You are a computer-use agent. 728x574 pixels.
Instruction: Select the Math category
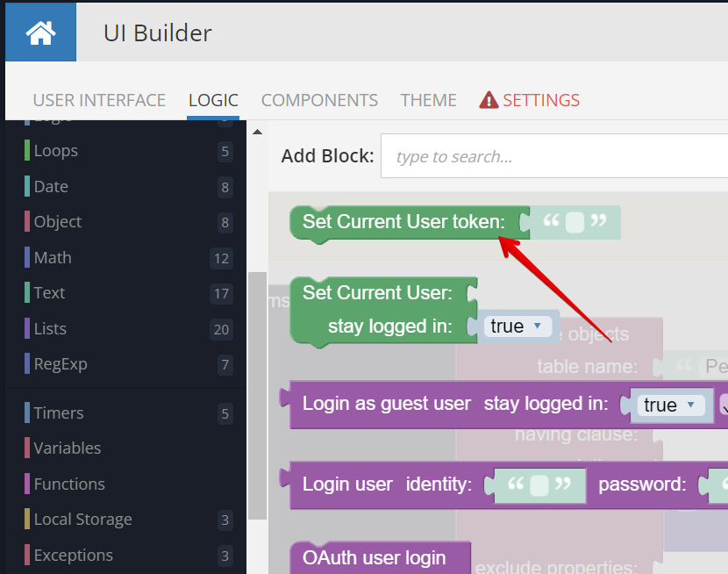coord(51,257)
